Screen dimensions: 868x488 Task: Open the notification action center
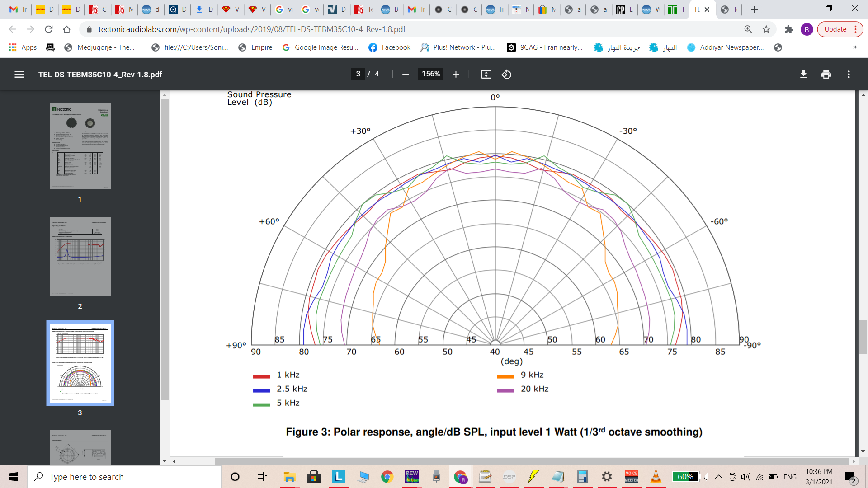click(851, 477)
